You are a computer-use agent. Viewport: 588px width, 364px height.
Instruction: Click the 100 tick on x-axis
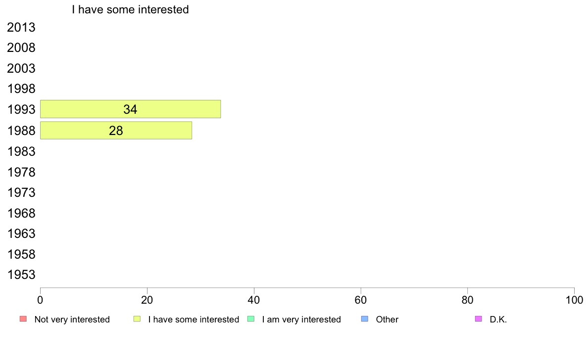[574, 300]
